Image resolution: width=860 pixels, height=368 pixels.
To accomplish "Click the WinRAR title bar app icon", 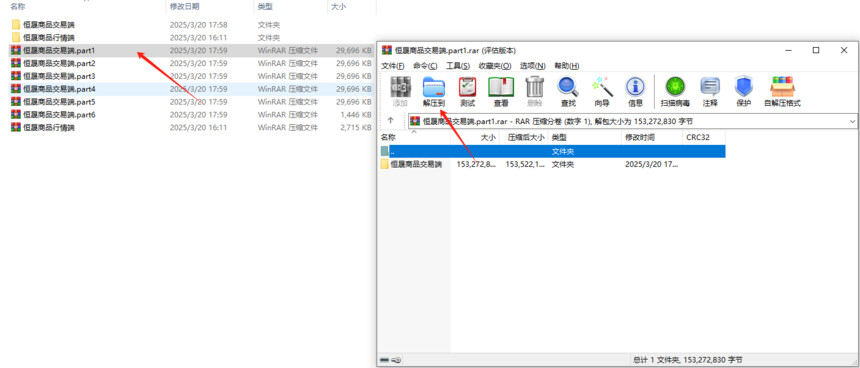I will (x=387, y=50).
